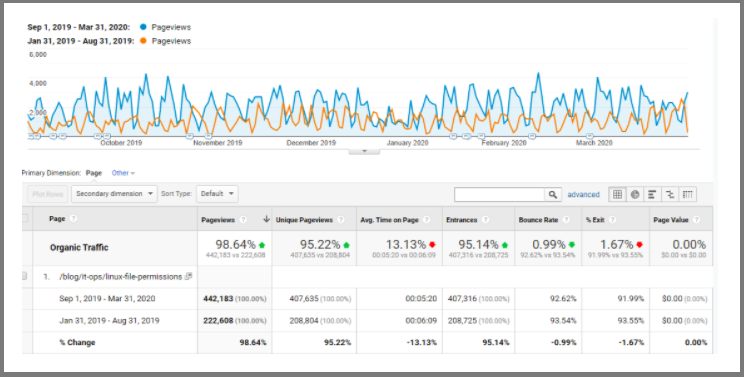Click the 93.54% bounce rate cell
Viewport: 744px width, 377px height.
[x=563, y=321]
